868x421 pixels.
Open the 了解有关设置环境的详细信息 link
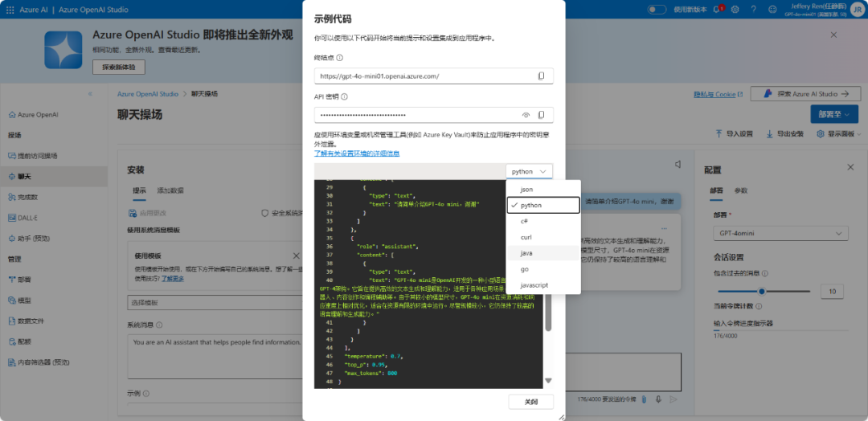[356, 153]
